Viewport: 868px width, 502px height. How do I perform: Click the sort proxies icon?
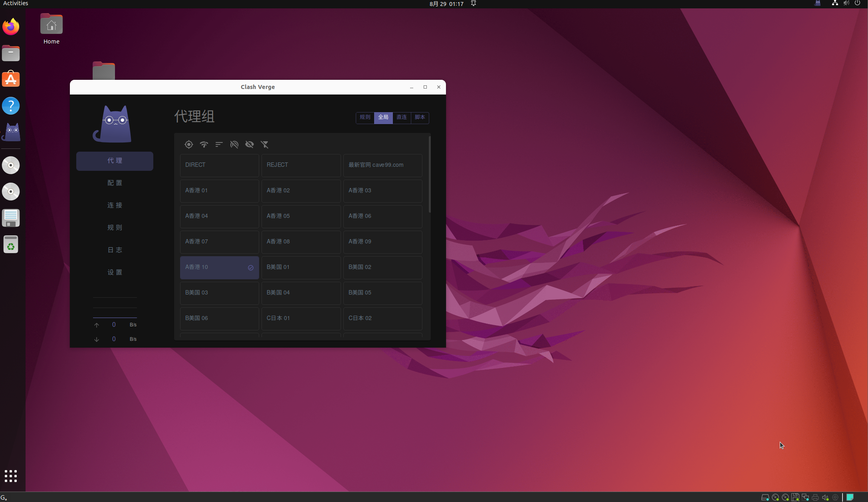click(219, 144)
